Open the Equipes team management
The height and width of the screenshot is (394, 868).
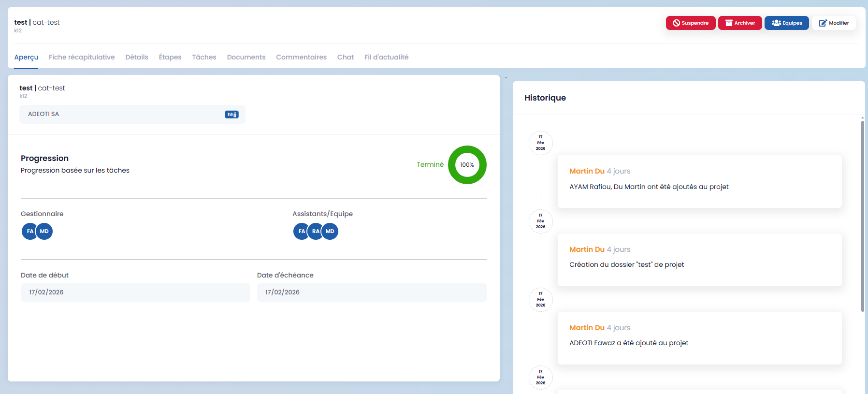786,23
